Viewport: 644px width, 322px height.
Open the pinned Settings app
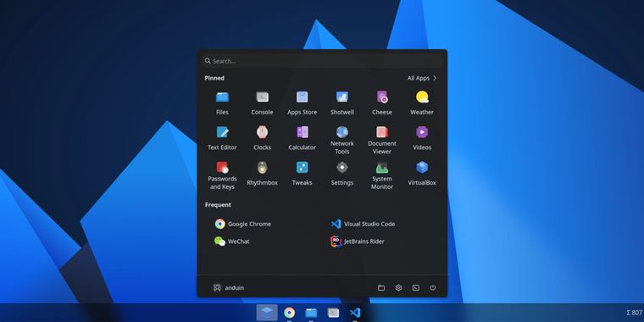click(342, 174)
